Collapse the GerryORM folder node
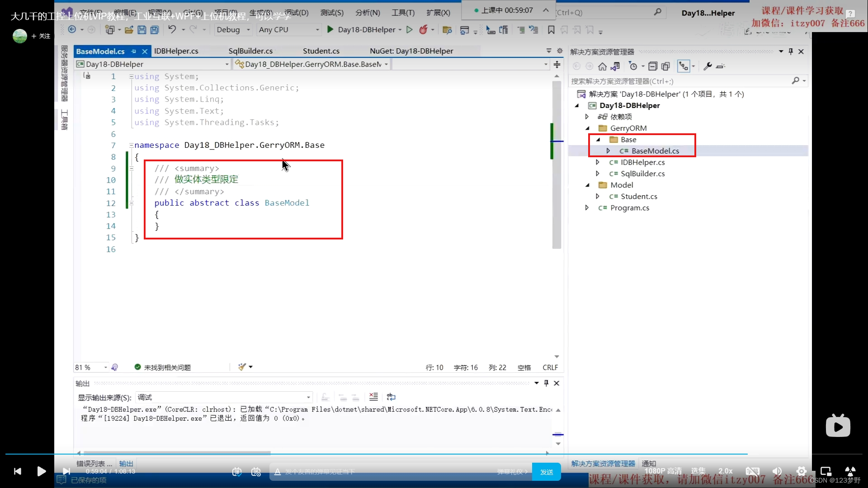Image resolution: width=868 pixels, height=488 pixels. pyautogui.click(x=588, y=128)
